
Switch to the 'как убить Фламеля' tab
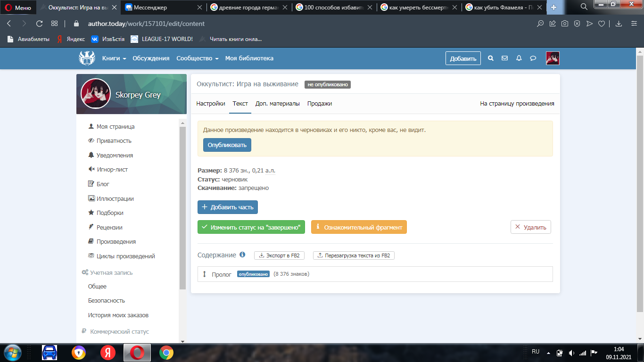504,8
